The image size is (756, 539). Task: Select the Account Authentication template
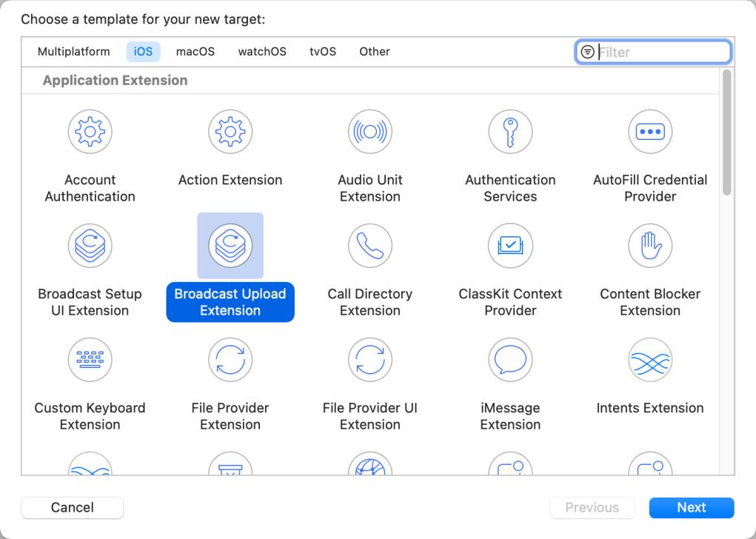90,152
